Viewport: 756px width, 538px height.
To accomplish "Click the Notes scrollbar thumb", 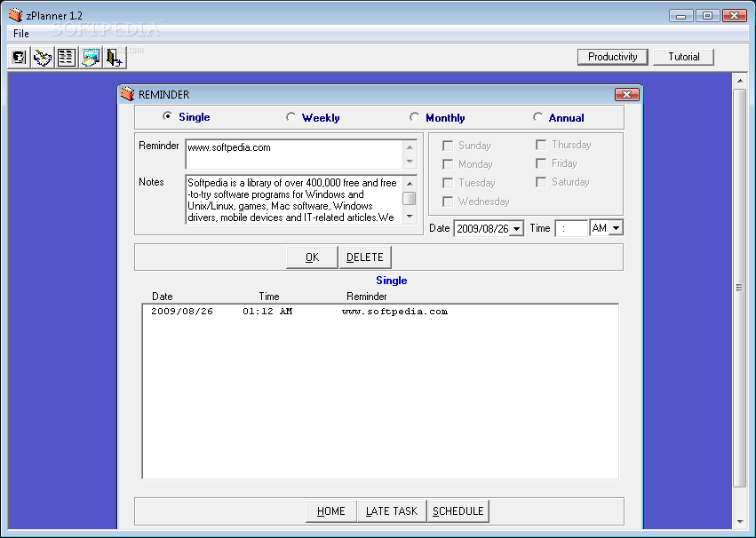I will tap(410, 198).
